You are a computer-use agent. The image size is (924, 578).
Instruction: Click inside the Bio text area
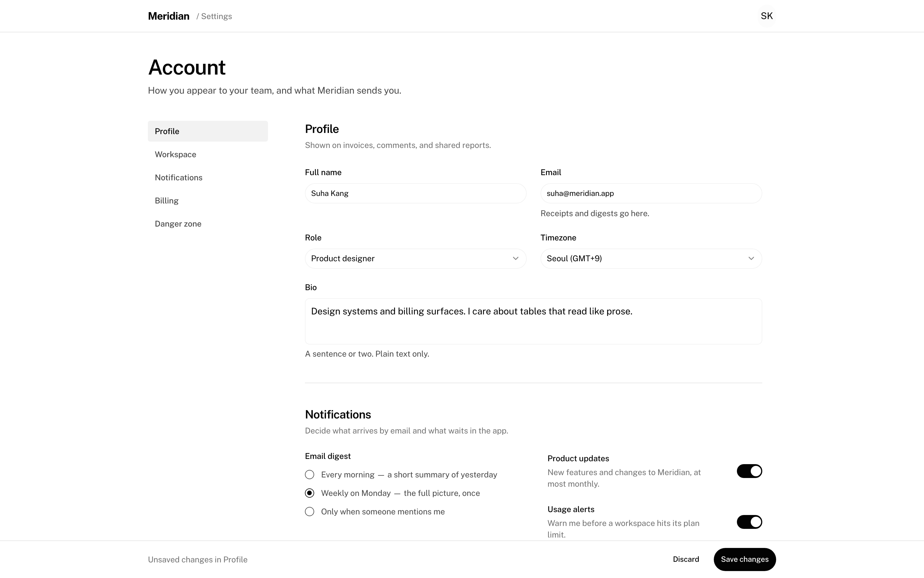click(533, 321)
